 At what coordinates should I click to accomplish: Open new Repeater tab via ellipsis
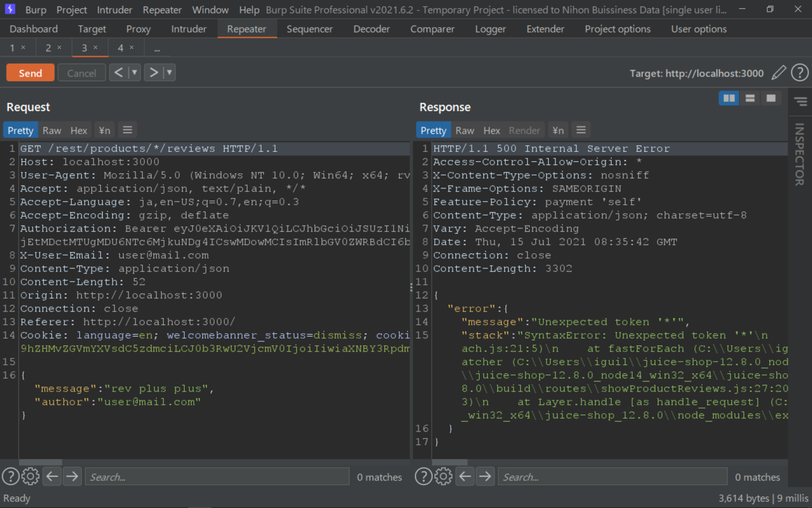pos(157,48)
